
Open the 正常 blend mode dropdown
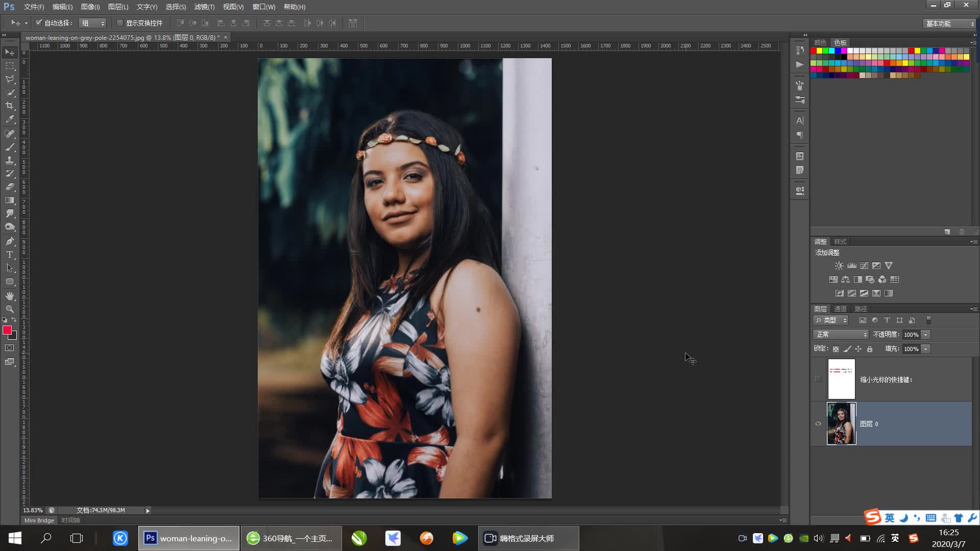841,335
